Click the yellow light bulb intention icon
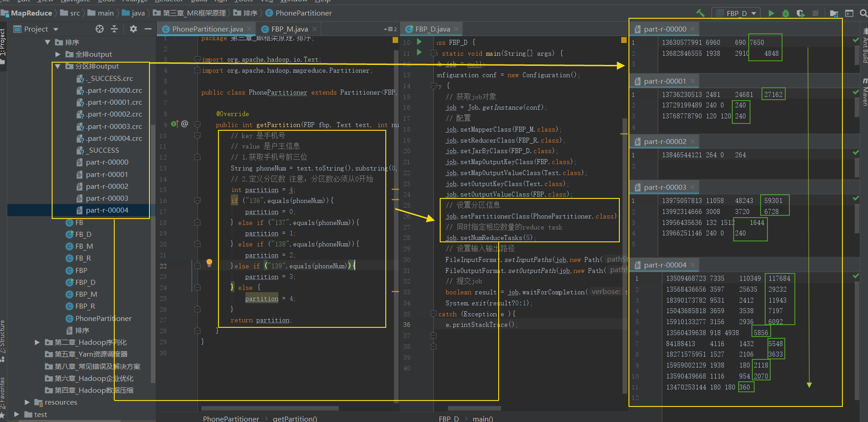The height and width of the screenshot is (422, 868). point(209,262)
